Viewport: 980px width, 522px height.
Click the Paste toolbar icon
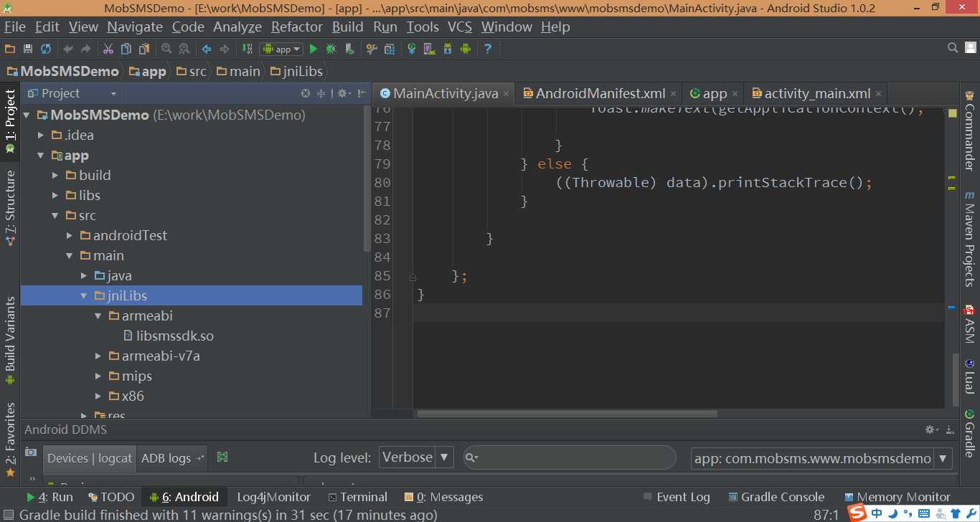[144, 49]
